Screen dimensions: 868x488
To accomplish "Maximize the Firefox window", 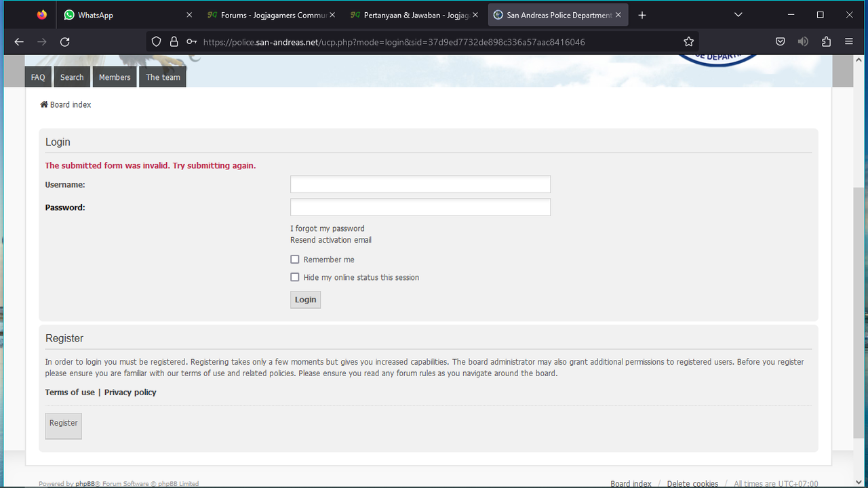I will click(820, 15).
